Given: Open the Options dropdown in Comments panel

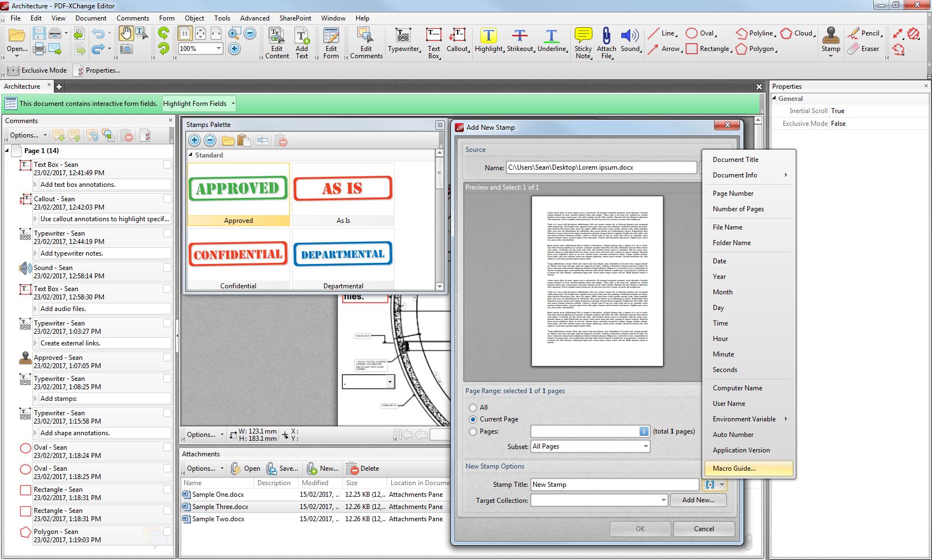Looking at the screenshot, I should (26, 135).
